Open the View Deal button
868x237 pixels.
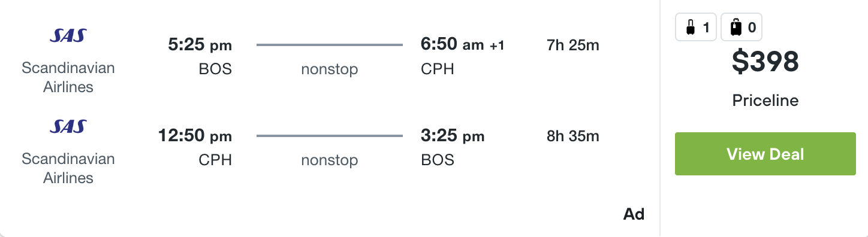(x=765, y=154)
